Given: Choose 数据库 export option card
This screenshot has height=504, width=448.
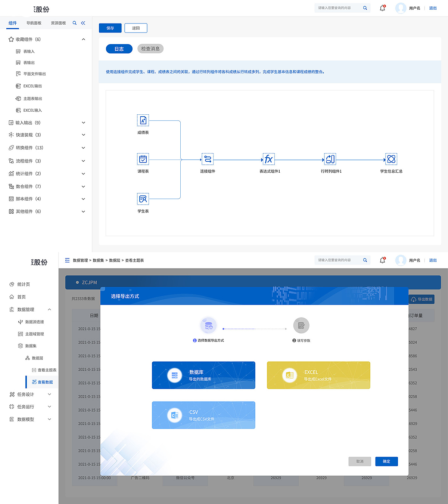Looking at the screenshot, I should coord(203,375).
